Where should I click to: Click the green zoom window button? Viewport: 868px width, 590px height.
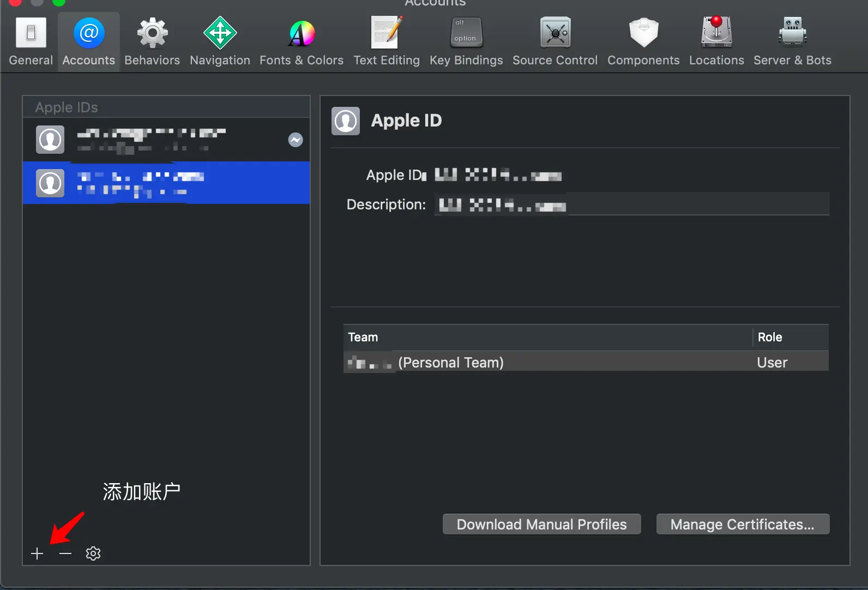[x=58, y=2]
